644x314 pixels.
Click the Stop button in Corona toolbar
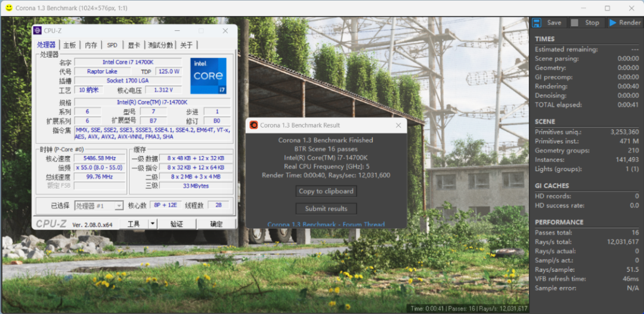(x=587, y=23)
